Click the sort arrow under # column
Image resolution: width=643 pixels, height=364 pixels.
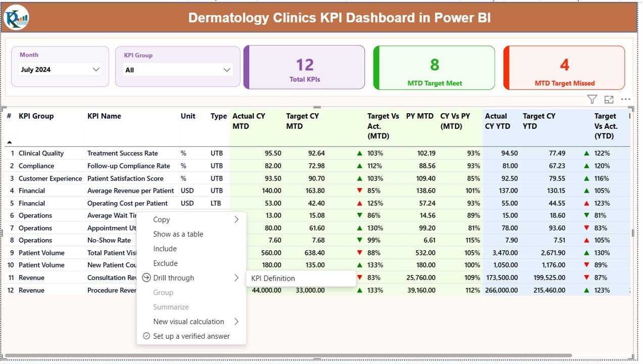click(9, 142)
